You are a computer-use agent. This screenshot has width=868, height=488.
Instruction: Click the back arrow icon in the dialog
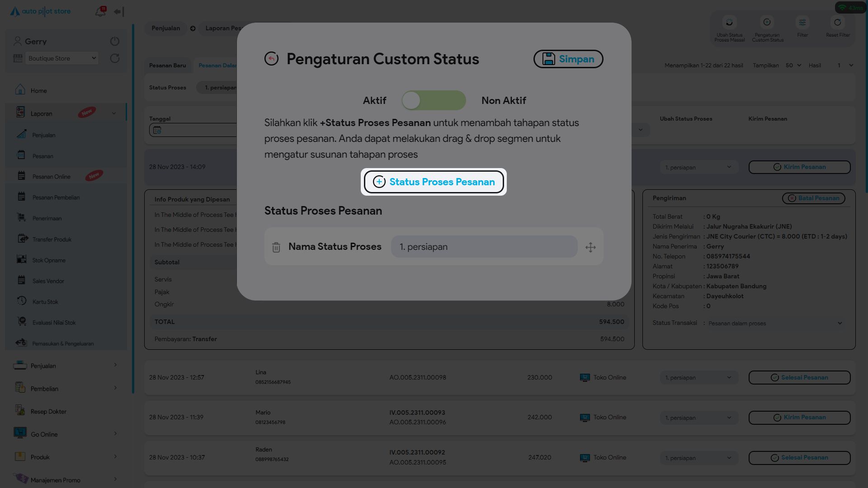click(271, 59)
